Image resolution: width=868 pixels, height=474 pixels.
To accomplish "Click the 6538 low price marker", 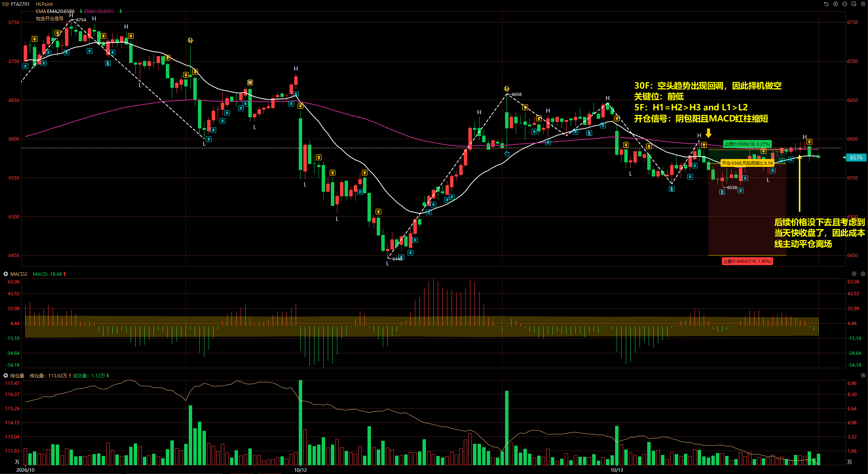I will (732, 188).
